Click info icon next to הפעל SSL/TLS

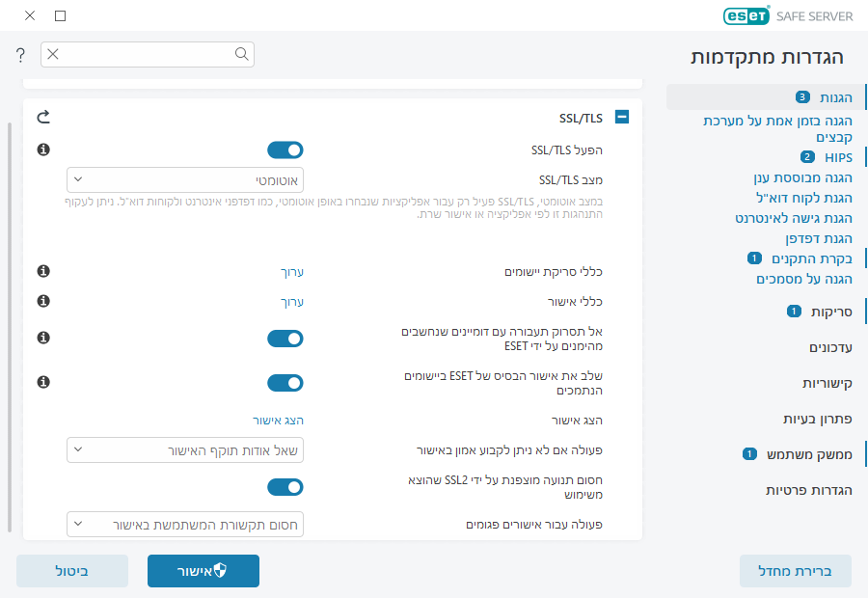click(43, 149)
